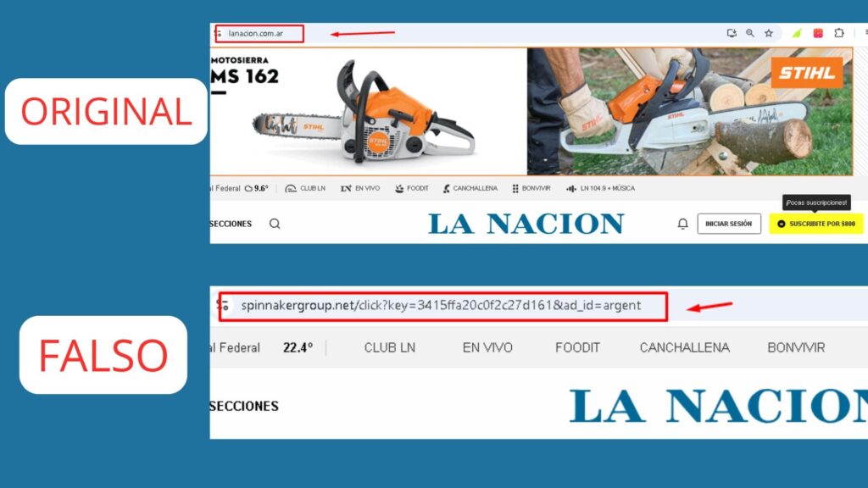Open notifications via the bell icon

pos(682,224)
